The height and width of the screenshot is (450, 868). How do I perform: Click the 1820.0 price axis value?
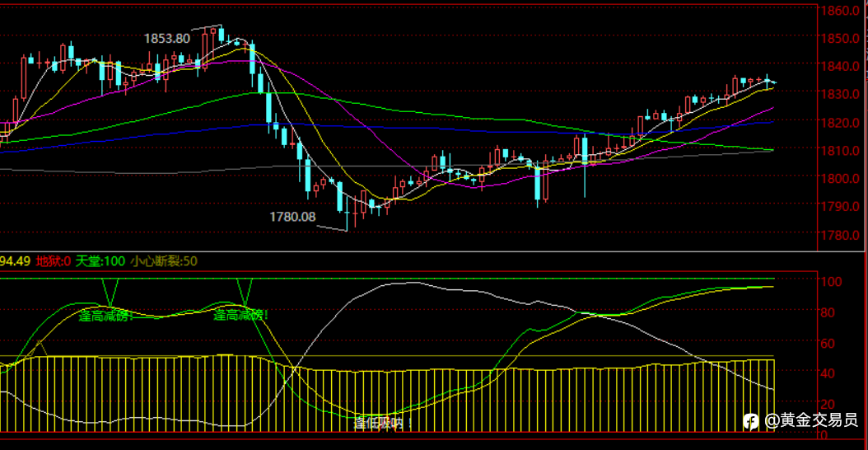pyautogui.click(x=841, y=122)
